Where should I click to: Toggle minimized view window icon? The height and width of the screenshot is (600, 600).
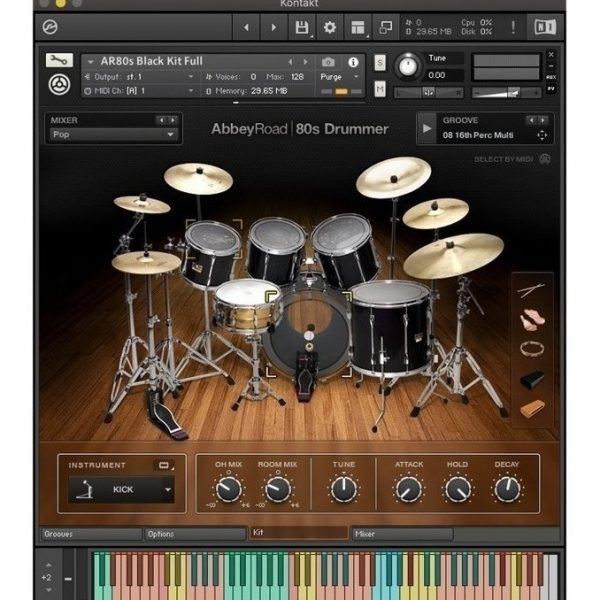[385, 27]
